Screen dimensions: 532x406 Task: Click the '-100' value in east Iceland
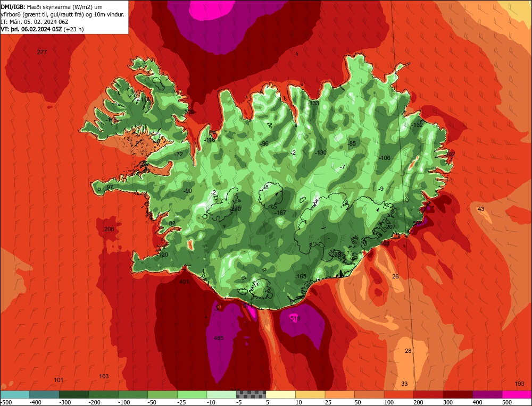385,158
